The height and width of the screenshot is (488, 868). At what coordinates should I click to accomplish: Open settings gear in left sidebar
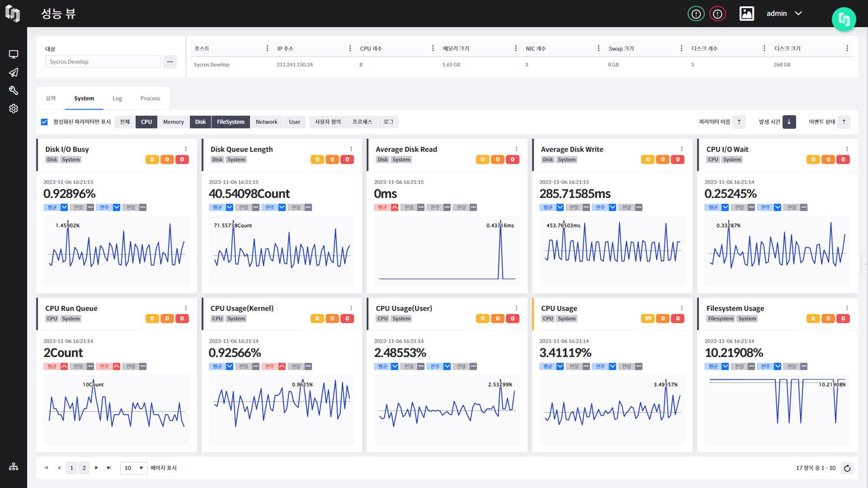click(x=13, y=109)
